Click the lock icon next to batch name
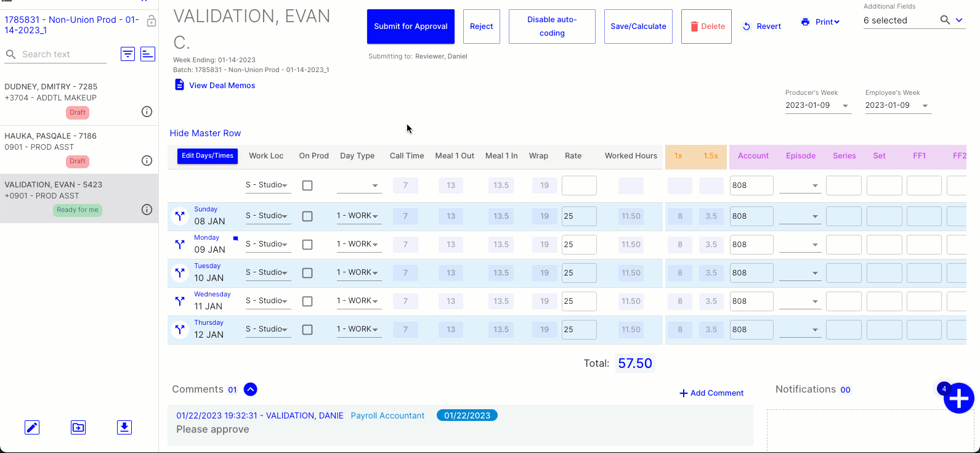Image resolution: width=980 pixels, height=453 pixels. [151, 22]
